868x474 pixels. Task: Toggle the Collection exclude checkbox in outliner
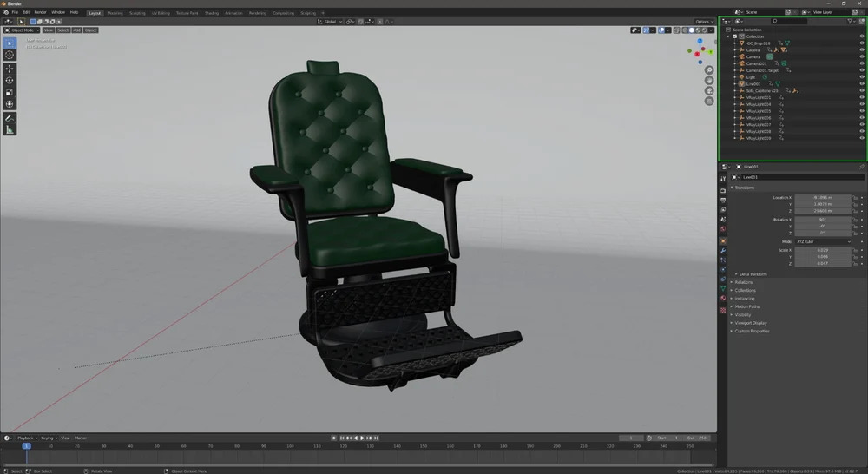(735, 36)
